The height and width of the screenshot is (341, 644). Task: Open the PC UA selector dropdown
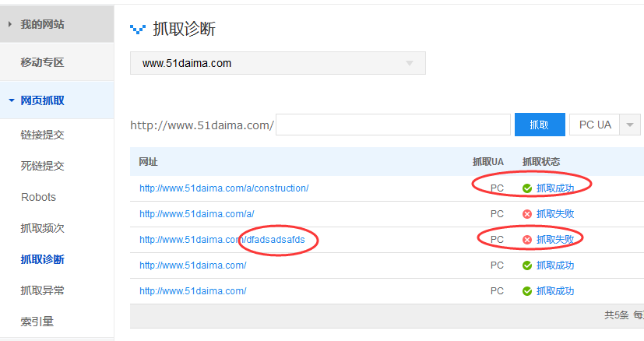(x=628, y=125)
